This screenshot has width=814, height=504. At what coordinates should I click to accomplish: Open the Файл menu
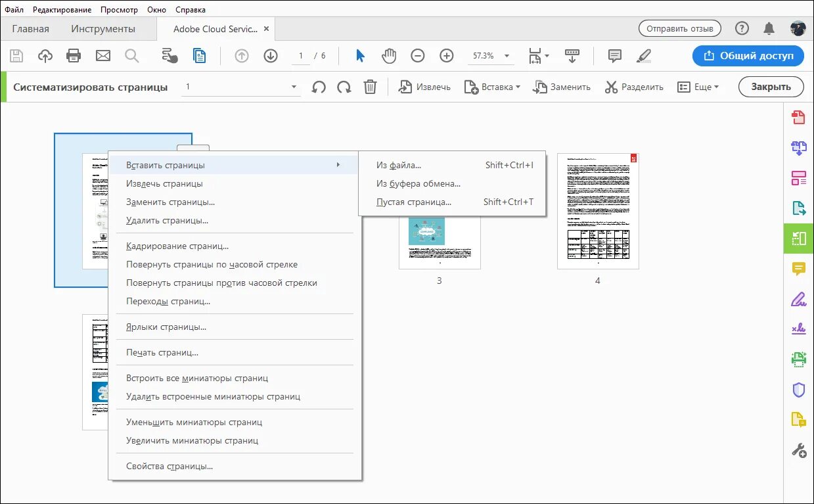click(x=14, y=10)
